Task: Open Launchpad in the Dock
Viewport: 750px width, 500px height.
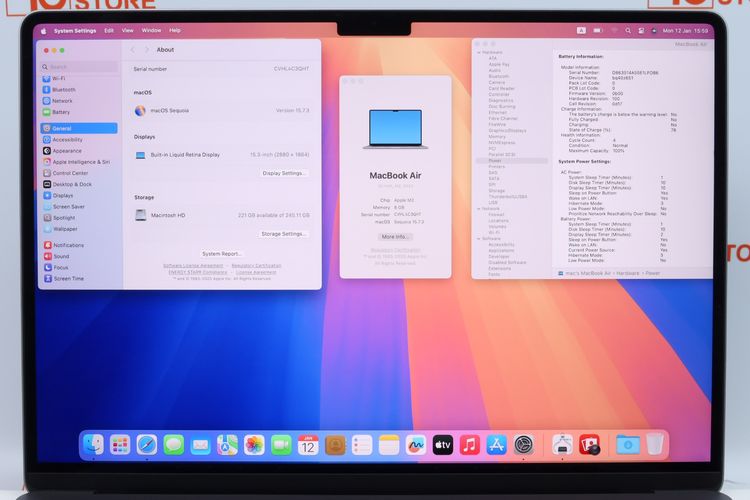Action: click(x=120, y=445)
